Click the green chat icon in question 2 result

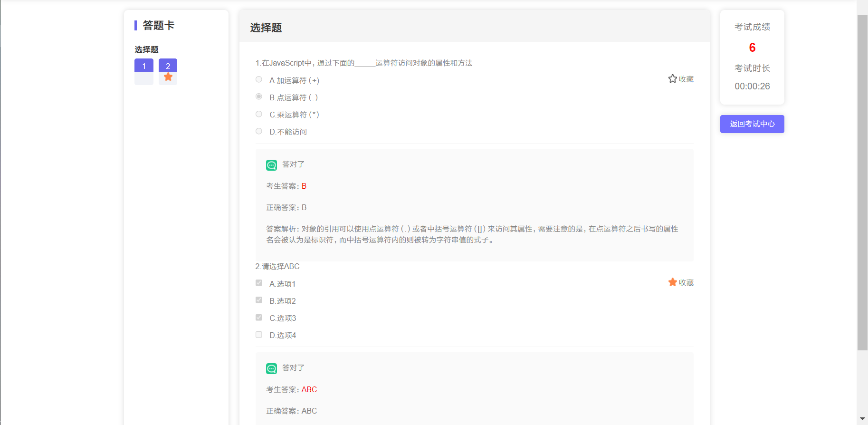(x=271, y=368)
